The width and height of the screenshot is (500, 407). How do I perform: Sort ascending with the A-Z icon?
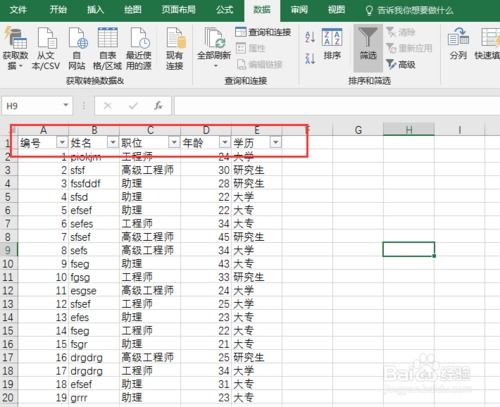click(310, 37)
